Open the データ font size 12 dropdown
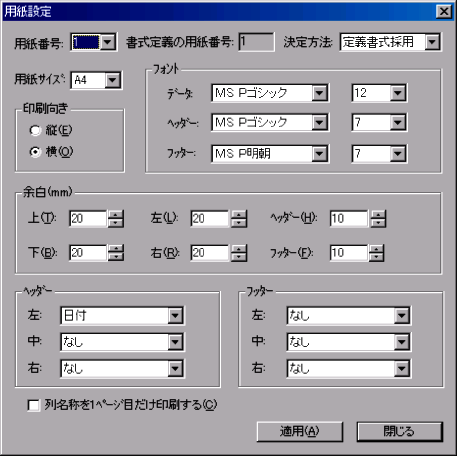The image size is (457, 456). point(398,93)
